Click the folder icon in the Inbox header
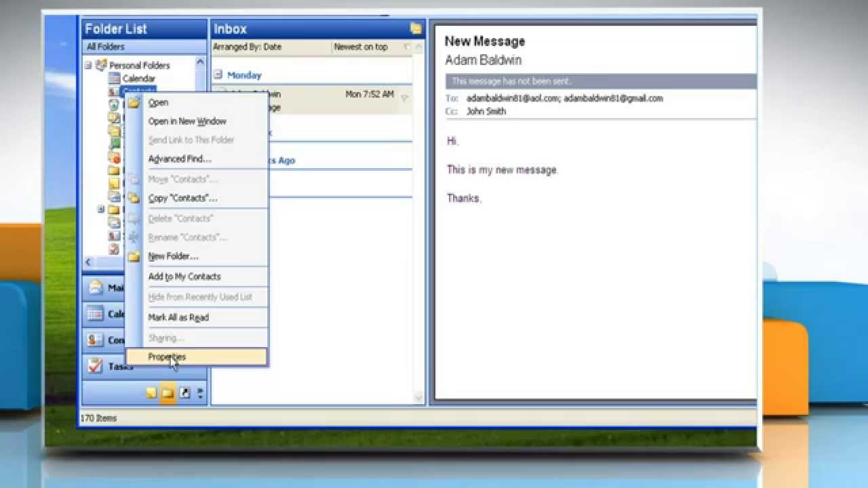This screenshot has height=488, width=868. [x=416, y=28]
